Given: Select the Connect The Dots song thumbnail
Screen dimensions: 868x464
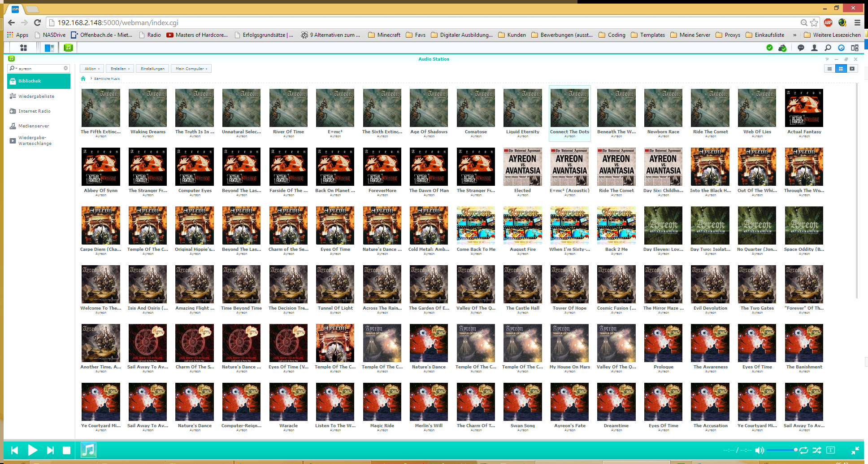Looking at the screenshot, I should coord(569,108).
